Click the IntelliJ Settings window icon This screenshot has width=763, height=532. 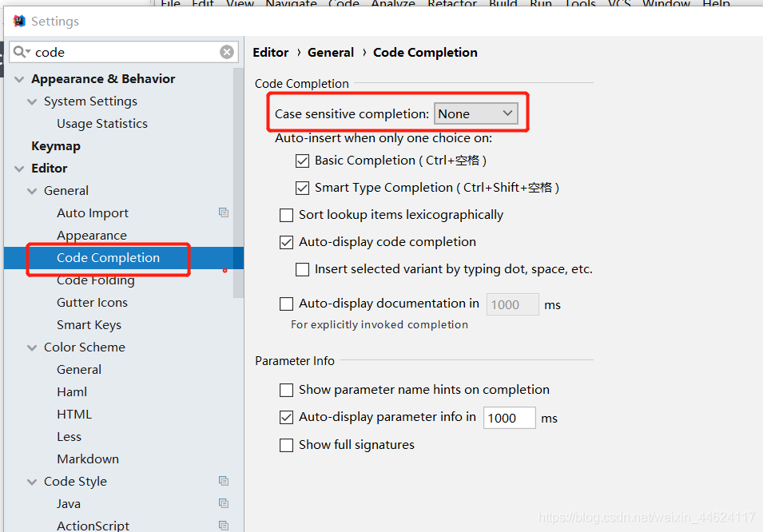point(19,21)
